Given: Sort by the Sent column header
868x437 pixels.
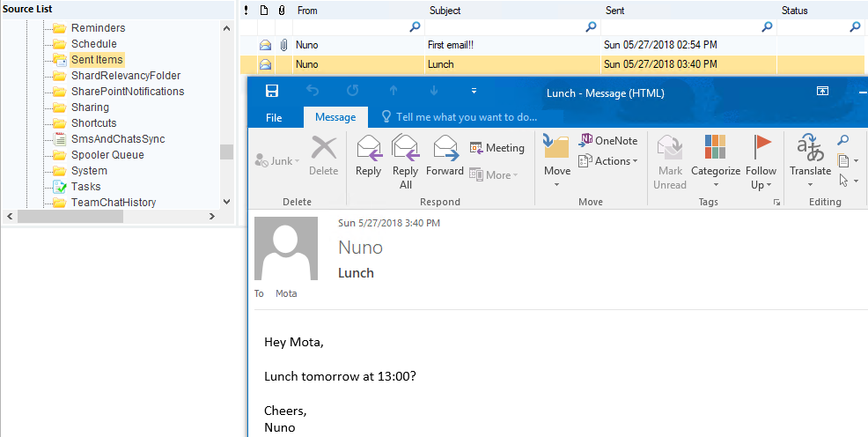Looking at the screenshot, I should coord(688,10).
